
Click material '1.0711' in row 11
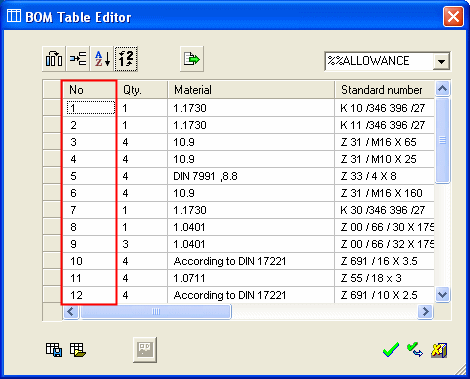(x=251, y=278)
